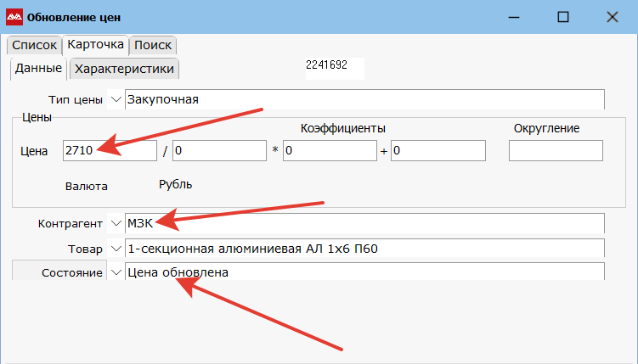Open the Товар dropdown arrow
Viewport: 638px width, 364px height.
[116, 249]
